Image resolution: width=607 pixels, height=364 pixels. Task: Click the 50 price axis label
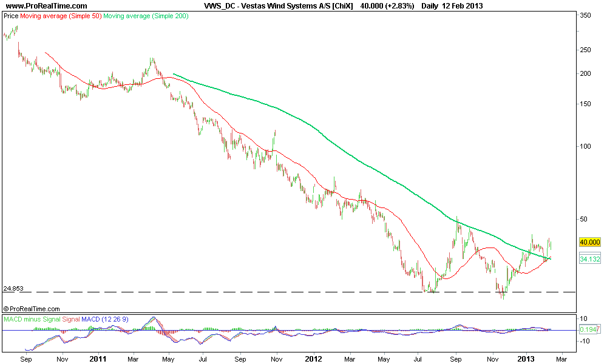[583, 219]
